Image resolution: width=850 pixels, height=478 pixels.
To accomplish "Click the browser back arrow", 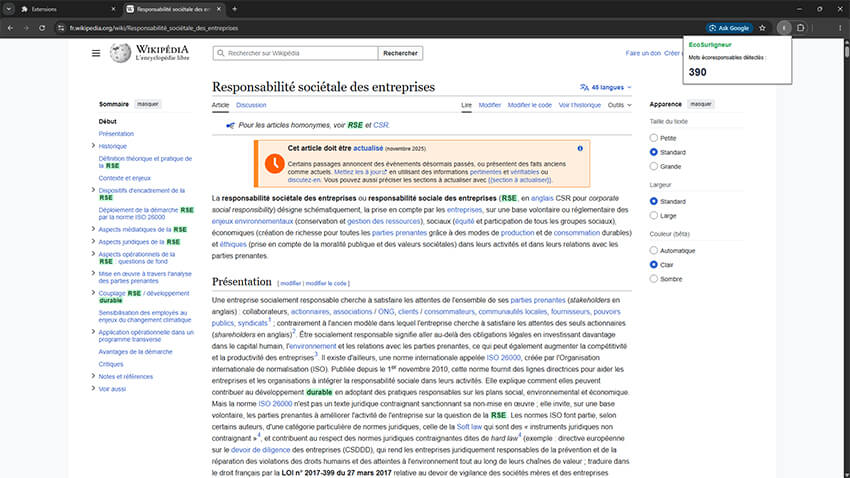I will tap(10, 28).
